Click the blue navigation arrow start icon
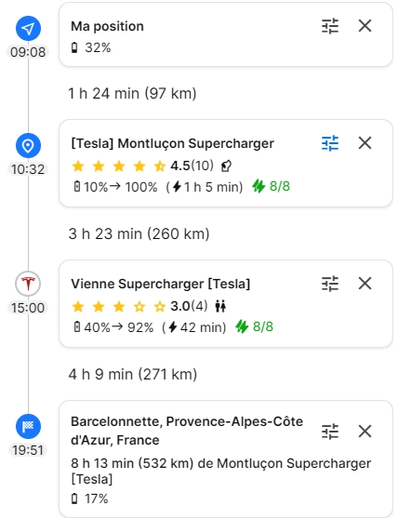Screen dimensions: 398x532 coord(28,28)
